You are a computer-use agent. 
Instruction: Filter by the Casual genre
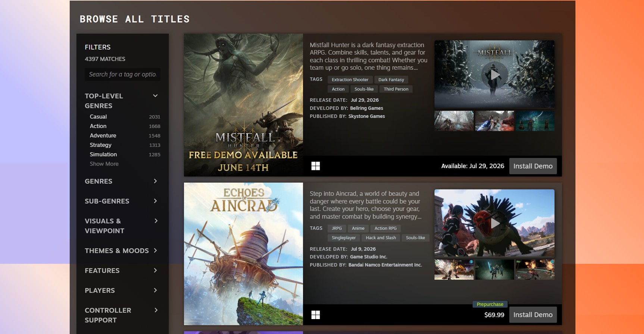[98, 117]
